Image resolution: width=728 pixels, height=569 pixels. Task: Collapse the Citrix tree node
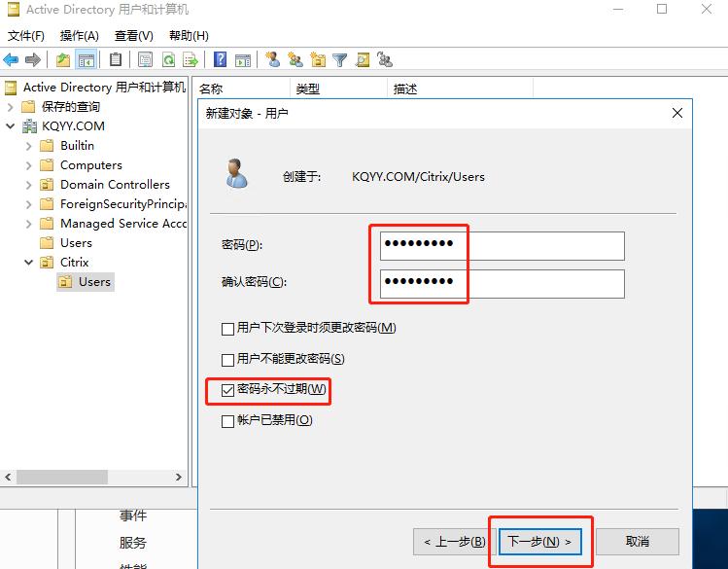(x=29, y=263)
